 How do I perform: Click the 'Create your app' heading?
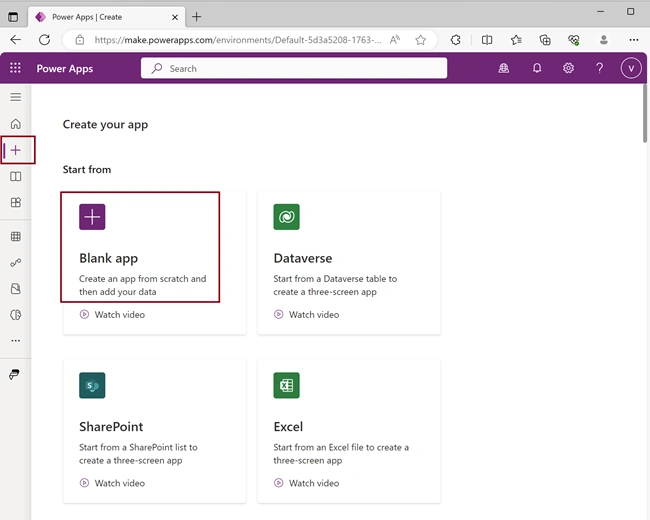pyautogui.click(x=105, y=124)
